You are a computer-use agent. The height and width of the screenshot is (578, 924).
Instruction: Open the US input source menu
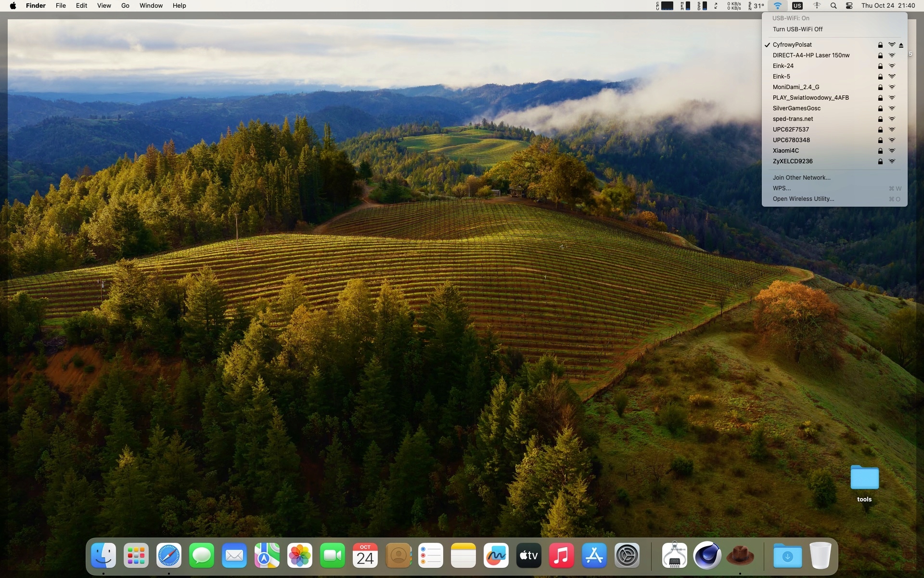[x=797, y=6]
